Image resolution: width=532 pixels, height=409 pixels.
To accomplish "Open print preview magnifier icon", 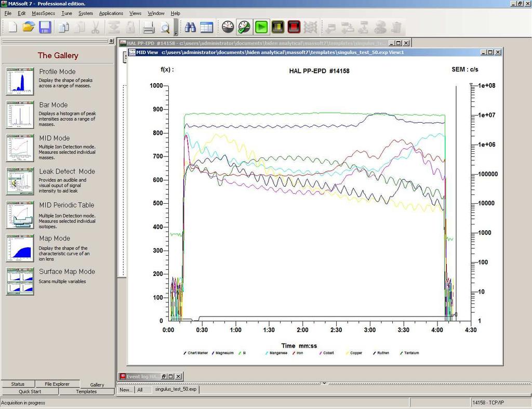I will [x=165, y=27].
